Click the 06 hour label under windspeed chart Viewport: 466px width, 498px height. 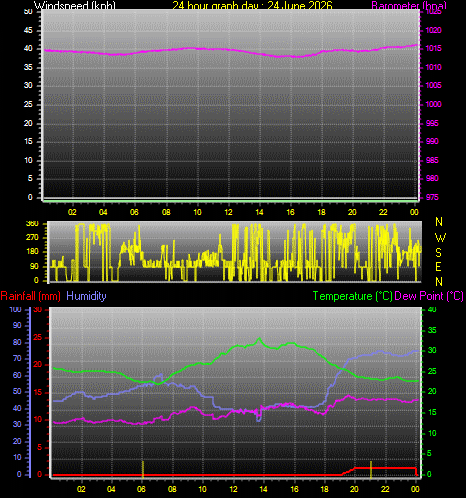point(134,212)
